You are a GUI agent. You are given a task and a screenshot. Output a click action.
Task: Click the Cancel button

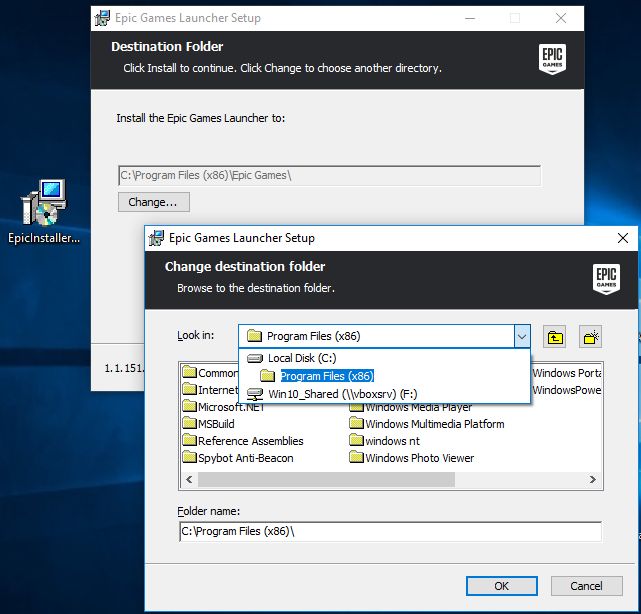point(587,586)
